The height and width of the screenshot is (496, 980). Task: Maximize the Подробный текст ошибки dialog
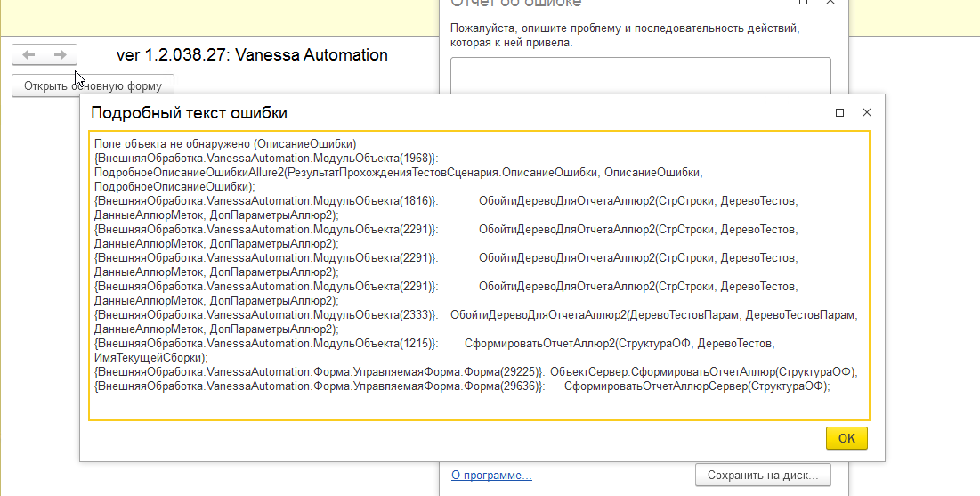click(x=839, y=112)
